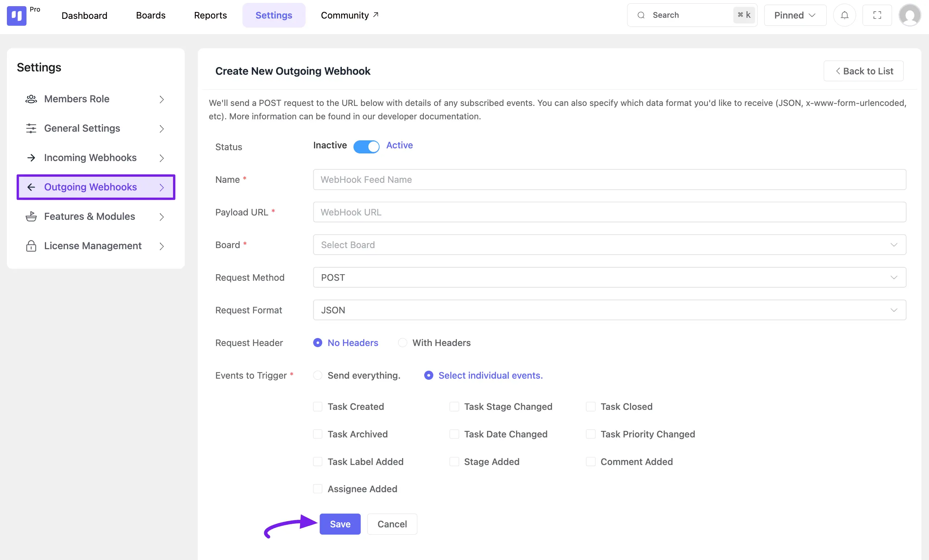This screenshot has width=929, height=560.
Task: Click the app logo icon
Action: 17,16
